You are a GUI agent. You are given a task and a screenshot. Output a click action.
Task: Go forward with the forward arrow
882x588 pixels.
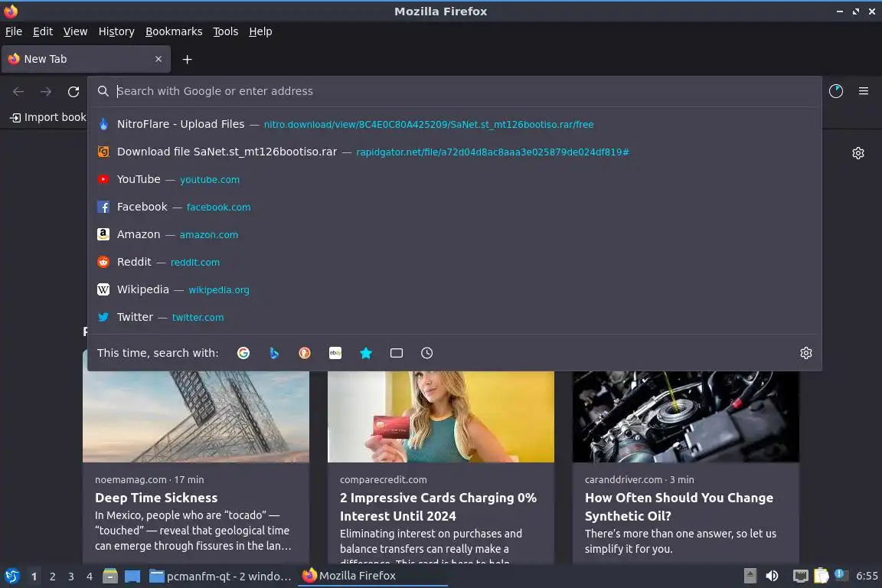pos(46,91)
